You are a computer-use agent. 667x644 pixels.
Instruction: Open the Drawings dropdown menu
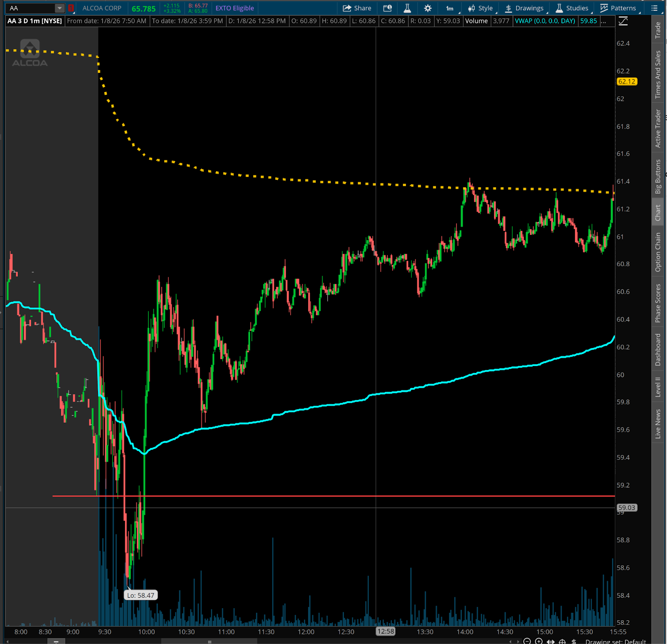tap(524, 8)
